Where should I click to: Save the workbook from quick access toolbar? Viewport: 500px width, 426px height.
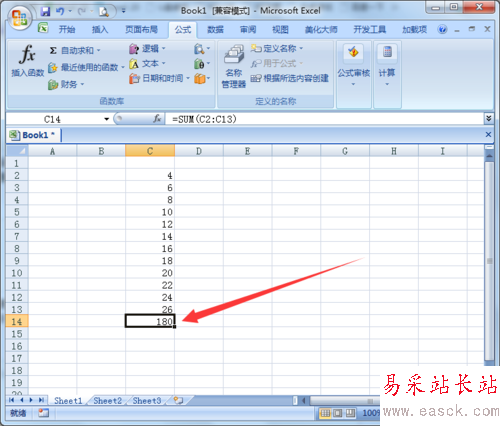point(45,12)
